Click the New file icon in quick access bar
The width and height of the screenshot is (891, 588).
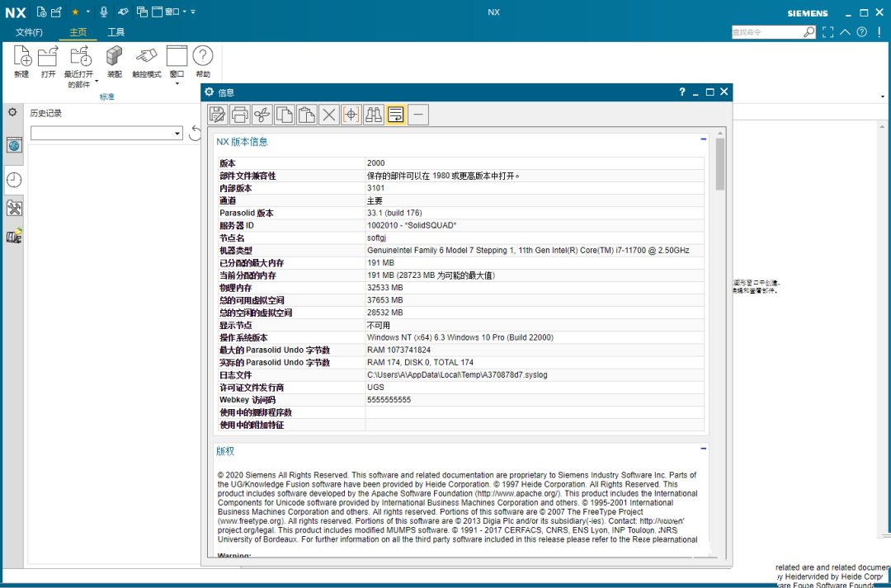(41, 12)
